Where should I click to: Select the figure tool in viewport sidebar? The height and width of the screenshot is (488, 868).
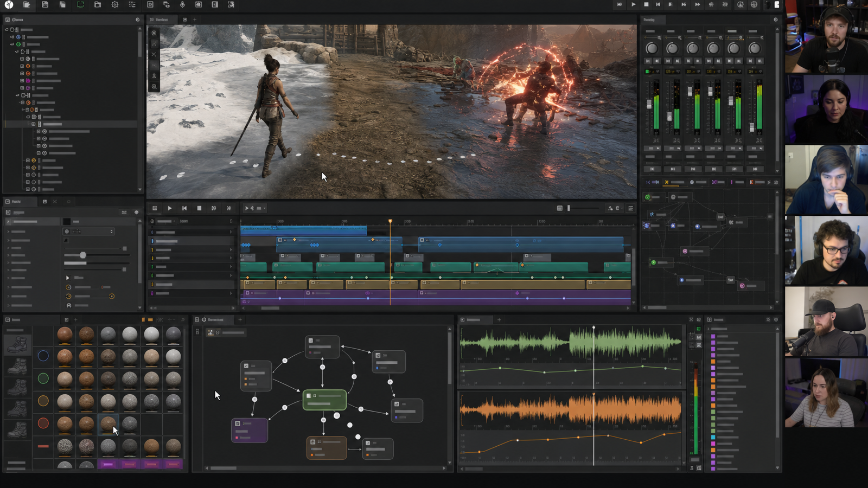tap(154, 76)
